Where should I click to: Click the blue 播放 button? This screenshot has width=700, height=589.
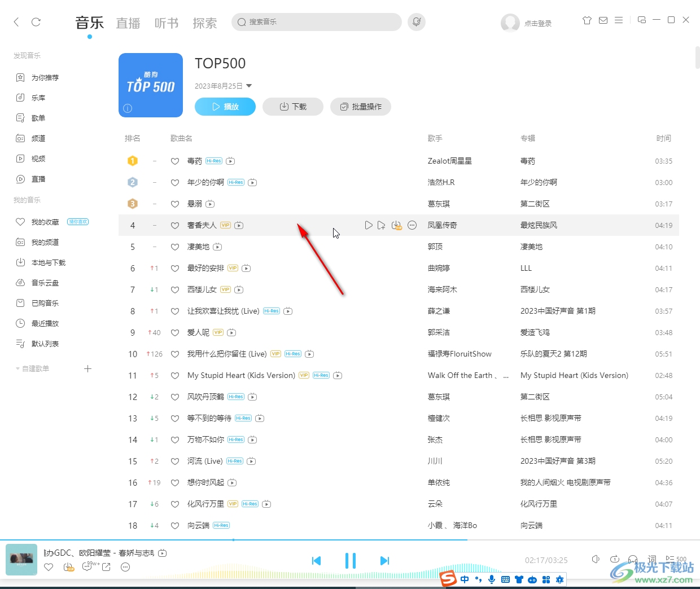point(225,107)
